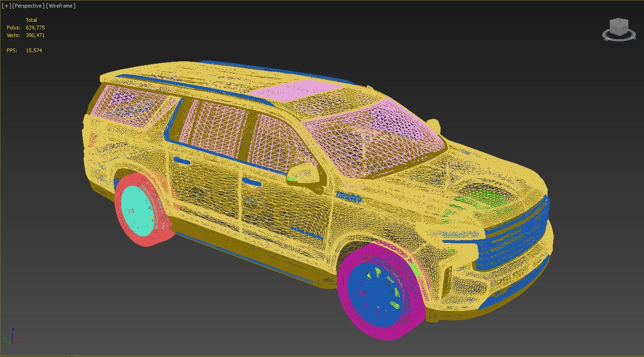Click the FPS value 15.574

pyautogui.click(x=34, y=50)
